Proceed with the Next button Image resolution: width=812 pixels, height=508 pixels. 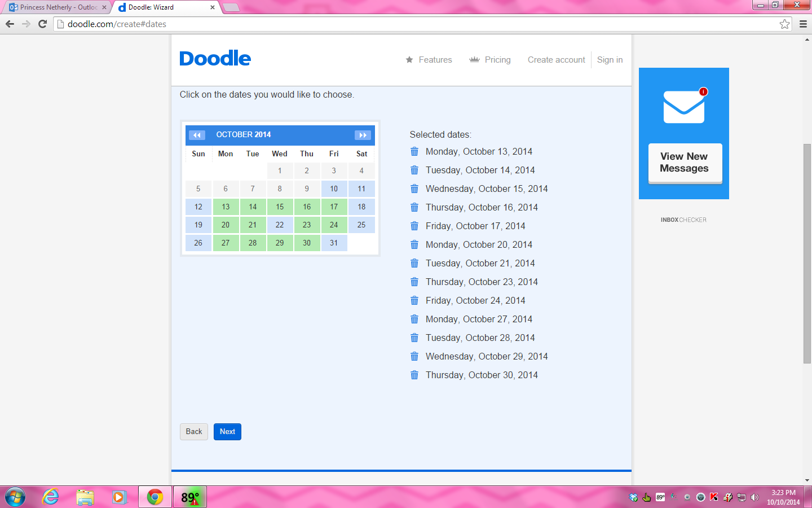pyautogui.click(x=227, y=432)
